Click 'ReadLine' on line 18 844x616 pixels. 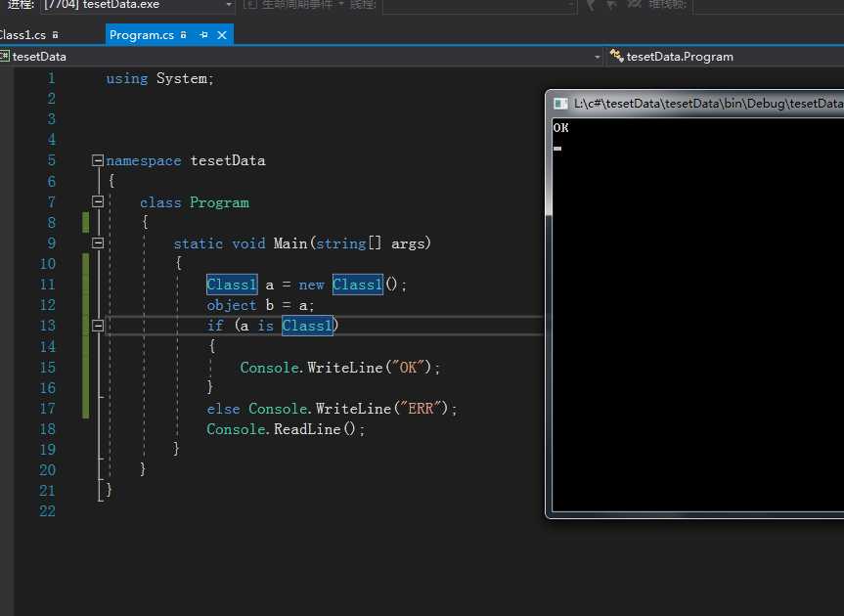click(x=307, y=429)
